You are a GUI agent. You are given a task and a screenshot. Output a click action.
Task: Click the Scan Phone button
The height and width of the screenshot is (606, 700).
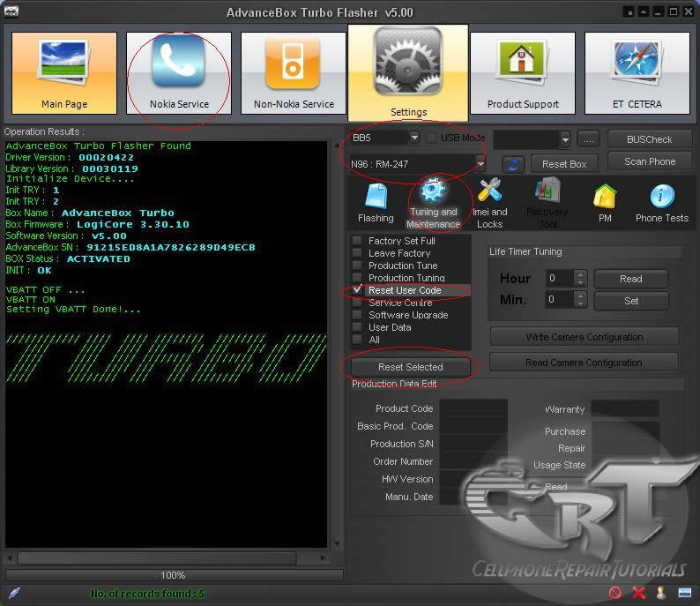(650, 161)
